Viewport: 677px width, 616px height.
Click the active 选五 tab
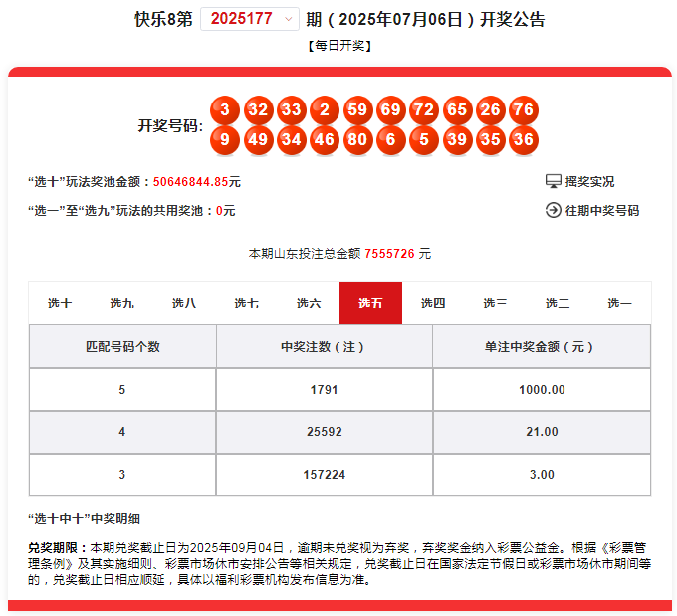[x=371, y=304]
